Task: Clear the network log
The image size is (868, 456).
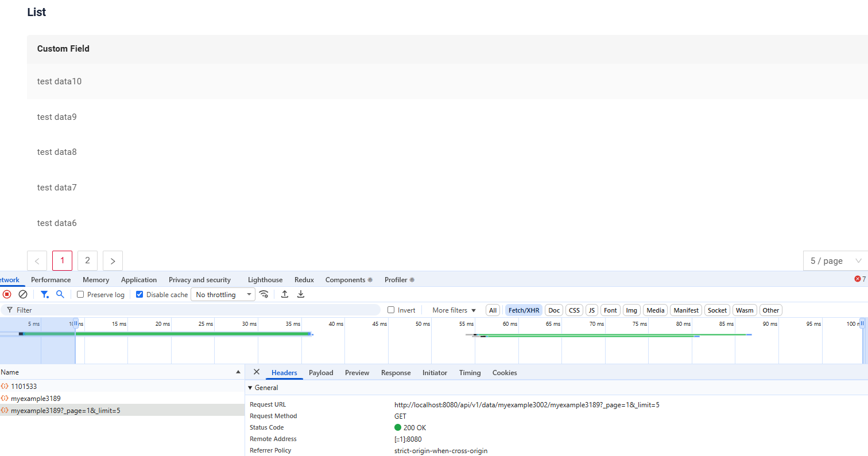Action: (23, 294)
